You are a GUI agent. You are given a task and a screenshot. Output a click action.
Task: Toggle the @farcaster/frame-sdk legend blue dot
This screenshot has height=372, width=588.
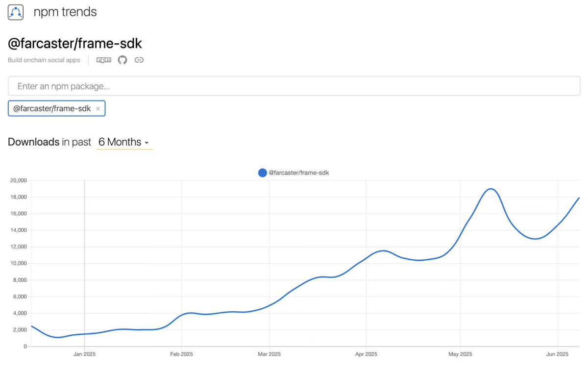point(262,173)
